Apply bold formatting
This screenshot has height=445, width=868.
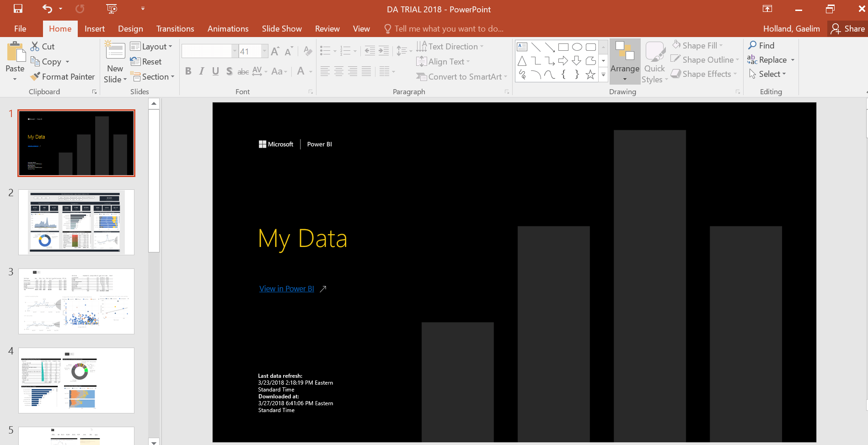pyautogui.click(x=188, y=71)
